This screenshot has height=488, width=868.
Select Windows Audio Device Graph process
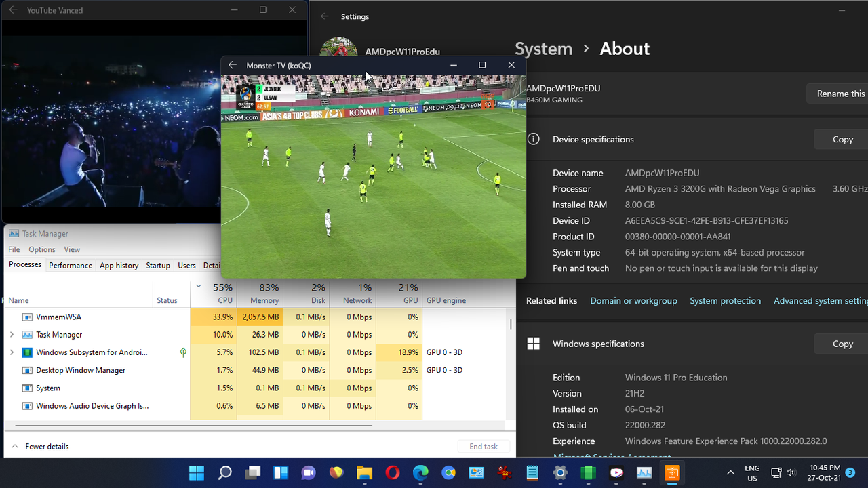pyautogui.click(x=256, y=406)
